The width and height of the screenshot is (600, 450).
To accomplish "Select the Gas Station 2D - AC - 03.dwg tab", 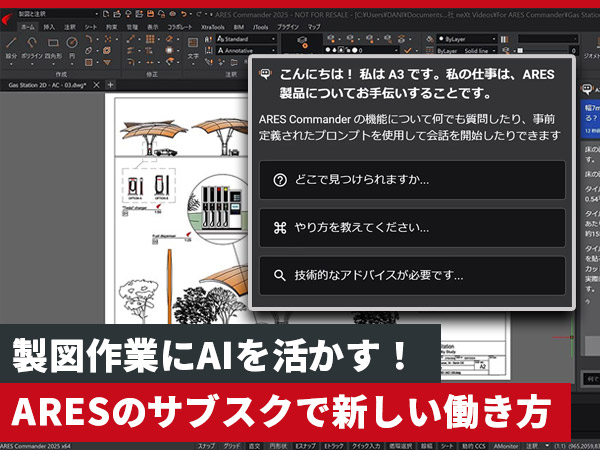I will (x=47, y=85).
